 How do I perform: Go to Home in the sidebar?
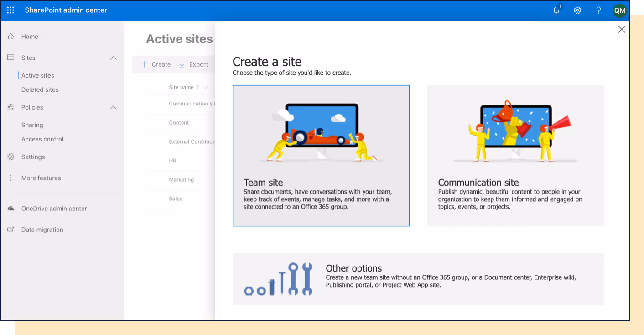point(30,37)
